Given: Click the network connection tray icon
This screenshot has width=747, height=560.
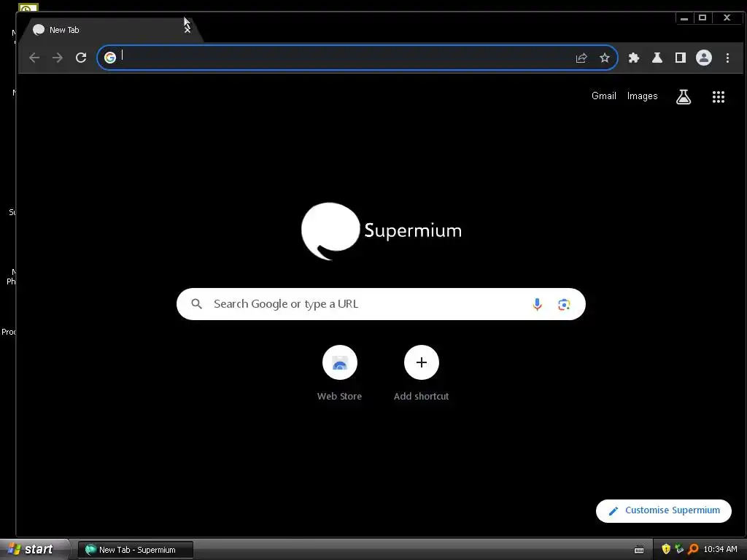Looking at the screenshot, I should coord(679,549).
